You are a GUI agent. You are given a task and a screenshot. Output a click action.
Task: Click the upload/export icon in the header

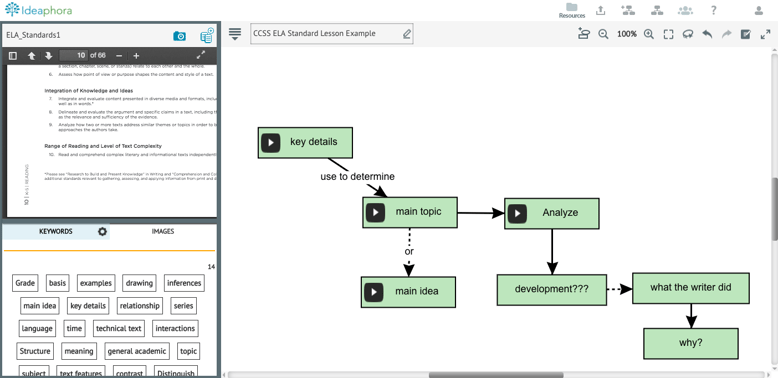[x=600, y=10]
